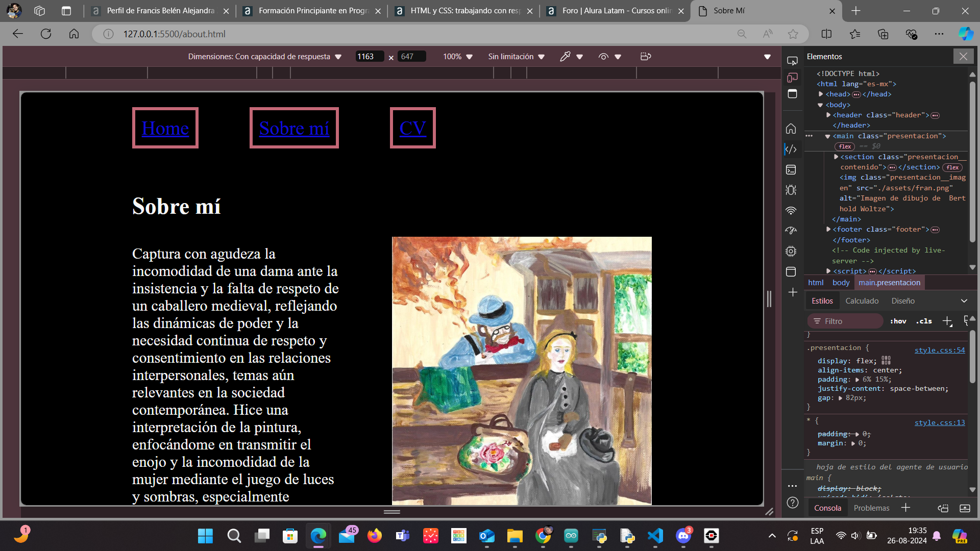
Task: Expand the padding 6% 15% shorthand
Action: pos(857,380)
